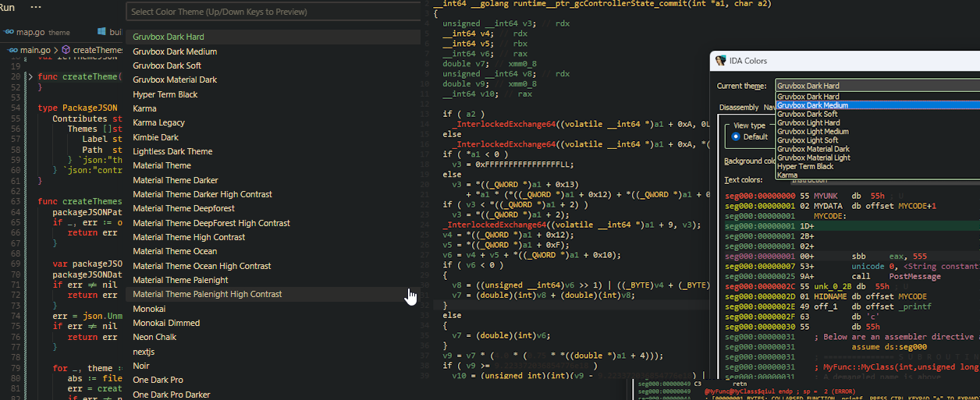The image size is (980, 400).
Task: Click the type PackageJSON line in editor
Action: 77,108
